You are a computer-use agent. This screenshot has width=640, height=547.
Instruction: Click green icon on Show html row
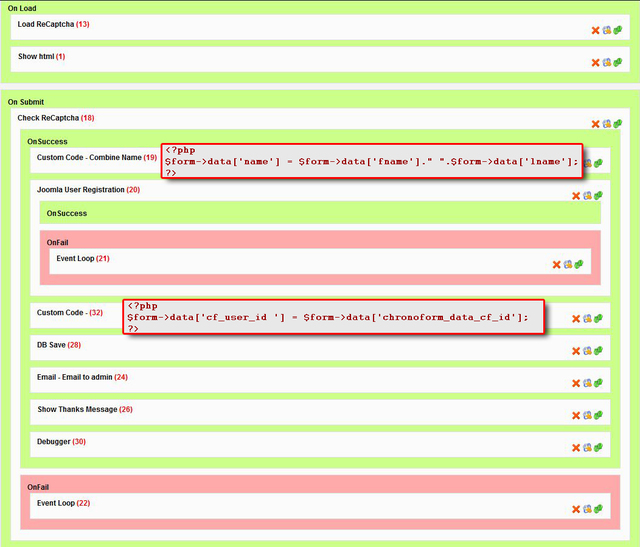(618, 62)
